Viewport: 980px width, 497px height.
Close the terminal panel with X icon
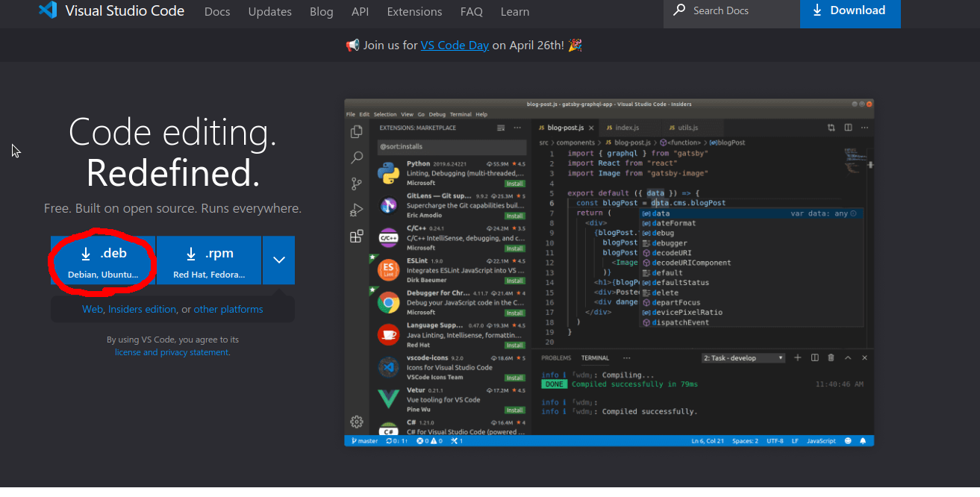(x=864, y=358)
